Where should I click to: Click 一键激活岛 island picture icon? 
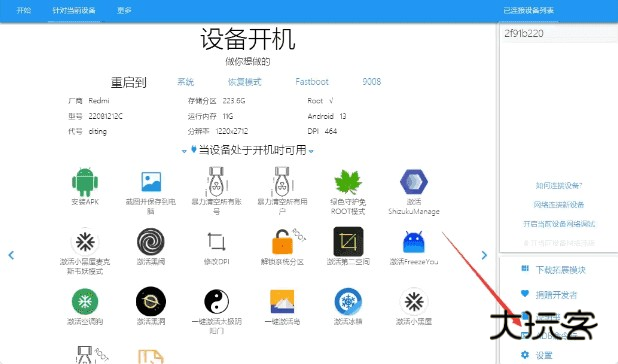click(x=282, y=301)
